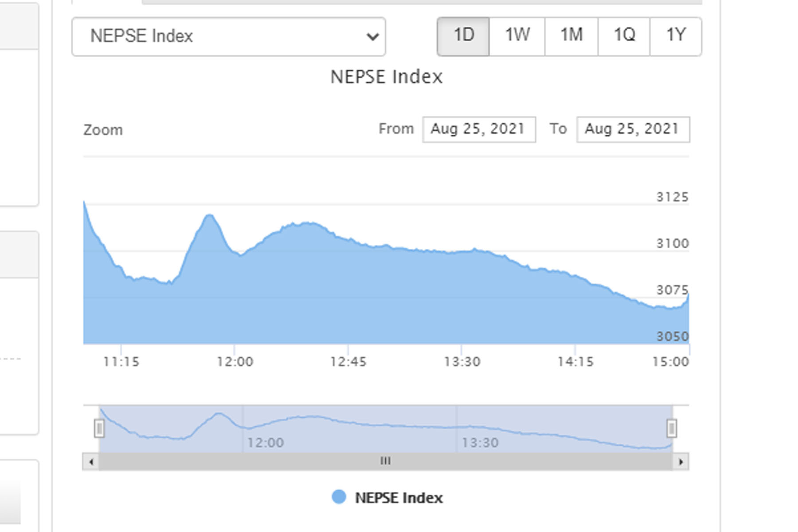Click the From date input field
This screenshot has width=798, height=532.
pyautogui.click(x=479, y=129)
